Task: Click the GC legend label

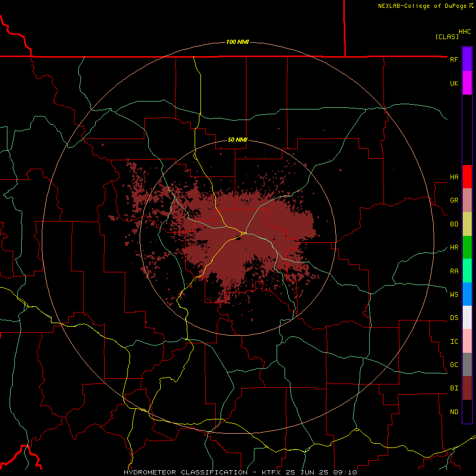Action: (454, 365)
